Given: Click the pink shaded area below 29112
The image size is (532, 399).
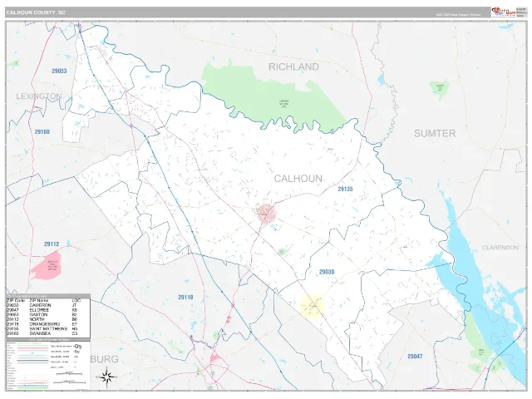Looking at the screenshot, I should coord(47,265).
